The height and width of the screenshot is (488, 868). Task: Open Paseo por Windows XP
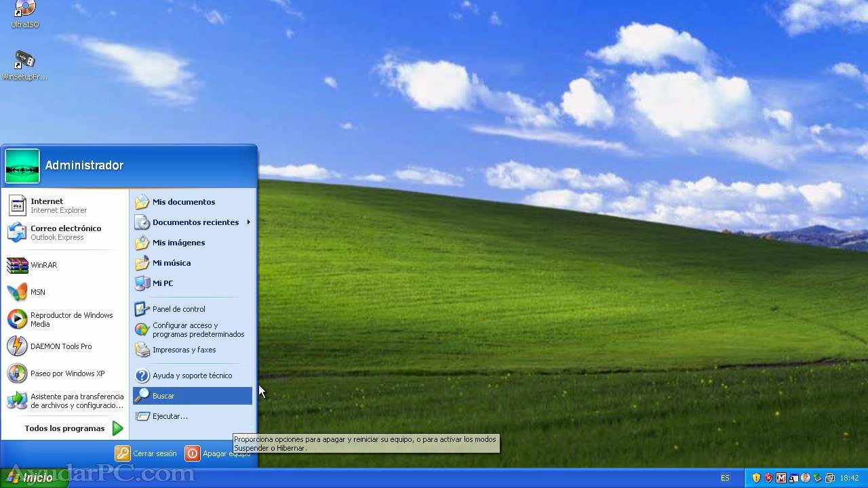(65, 373)
